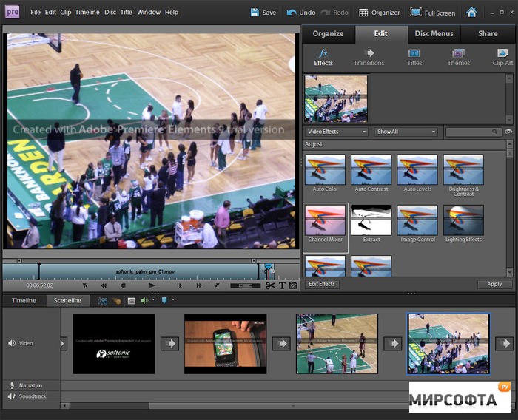Toggle the eye visibility icon
This screenshot has height=420, width=518.
508,132
